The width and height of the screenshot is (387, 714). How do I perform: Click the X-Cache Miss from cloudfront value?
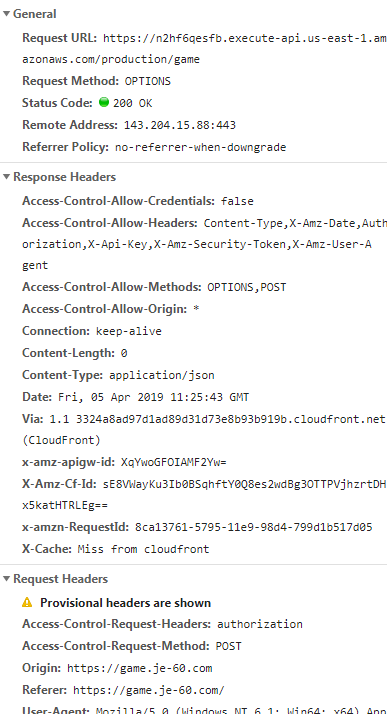pyautogui.click(x=143, y=549)
